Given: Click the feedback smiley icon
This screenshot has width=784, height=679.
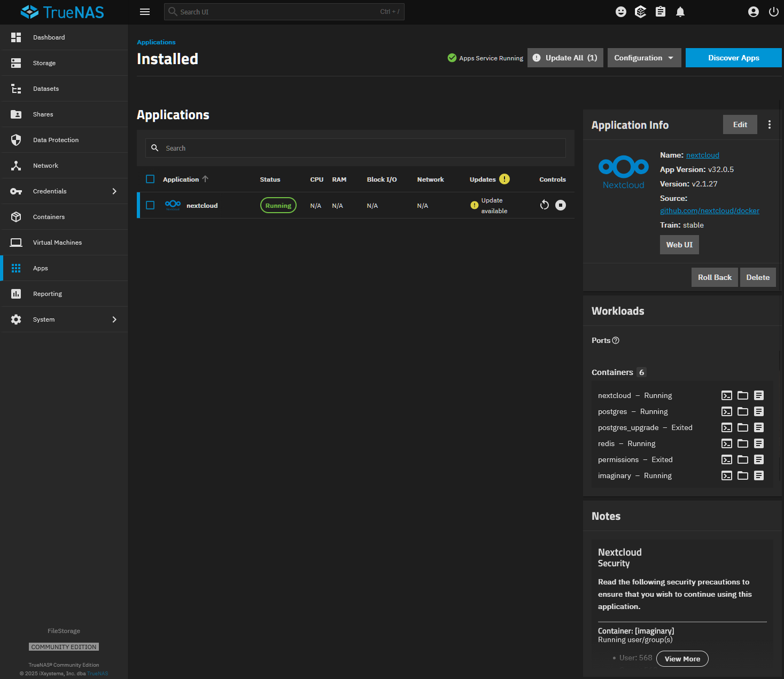Looking at the screenshot, I should point(620,11).
